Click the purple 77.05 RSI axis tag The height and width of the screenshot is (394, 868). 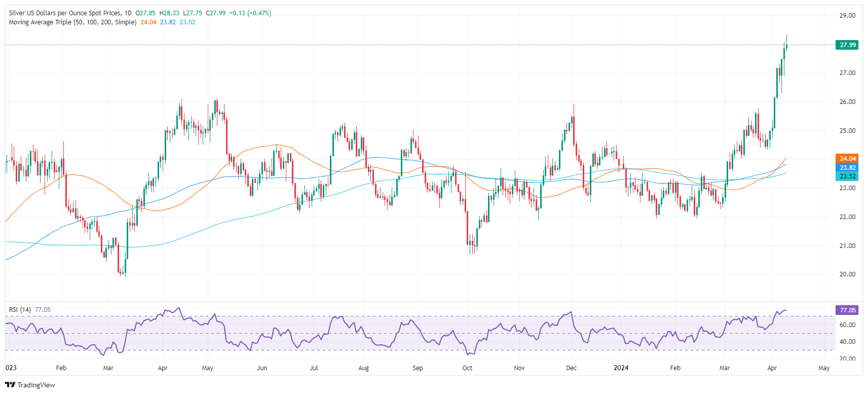847,310
